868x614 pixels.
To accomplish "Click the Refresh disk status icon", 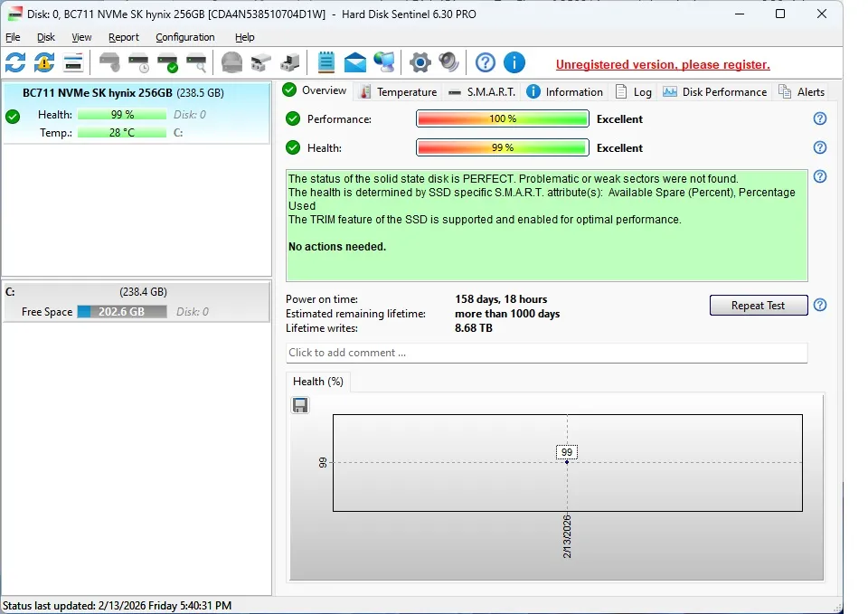I will pyautogui.click(x=15, y=62).
